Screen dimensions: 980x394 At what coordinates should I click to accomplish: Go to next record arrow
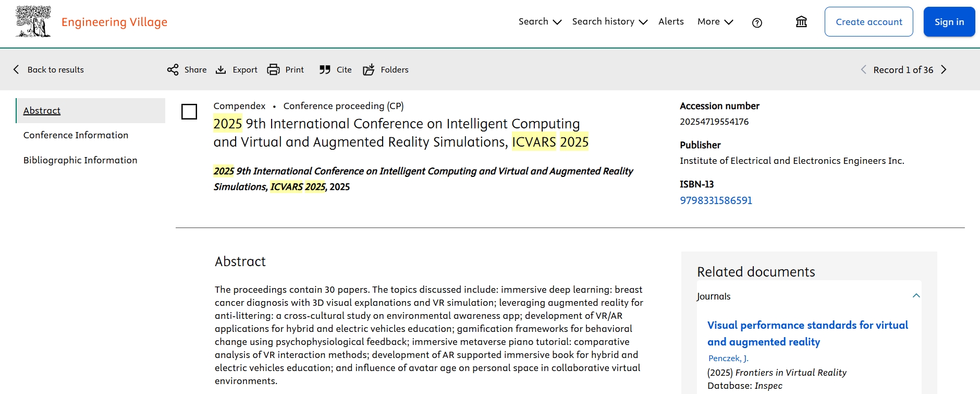944,70
